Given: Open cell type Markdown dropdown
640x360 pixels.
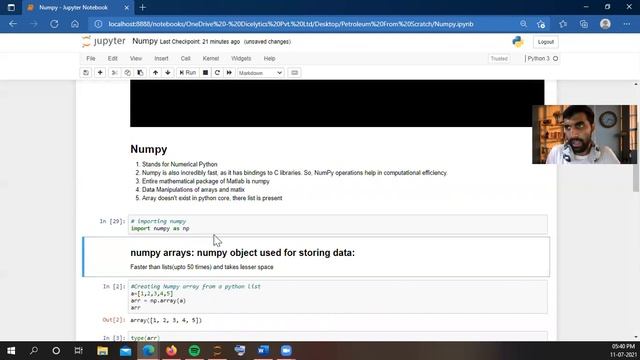Looking at the screenshot, I should (260, 73).
